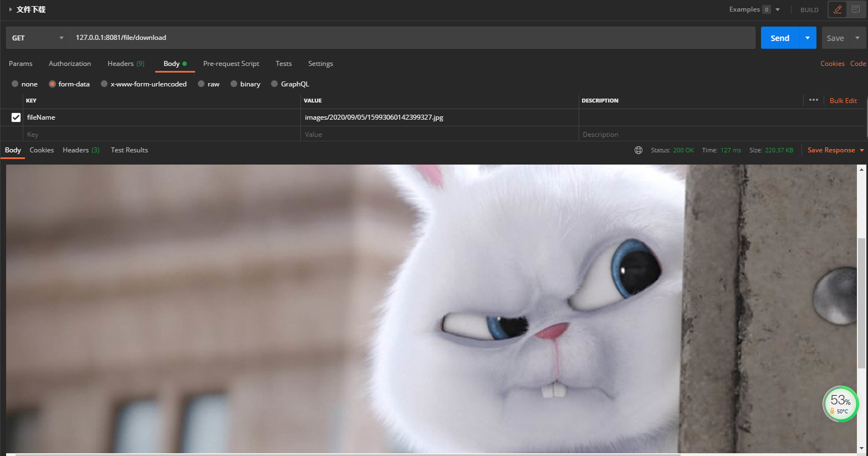Click the request URL input field
This screenshot has width=868, height=456.
(x=412, y=38)
